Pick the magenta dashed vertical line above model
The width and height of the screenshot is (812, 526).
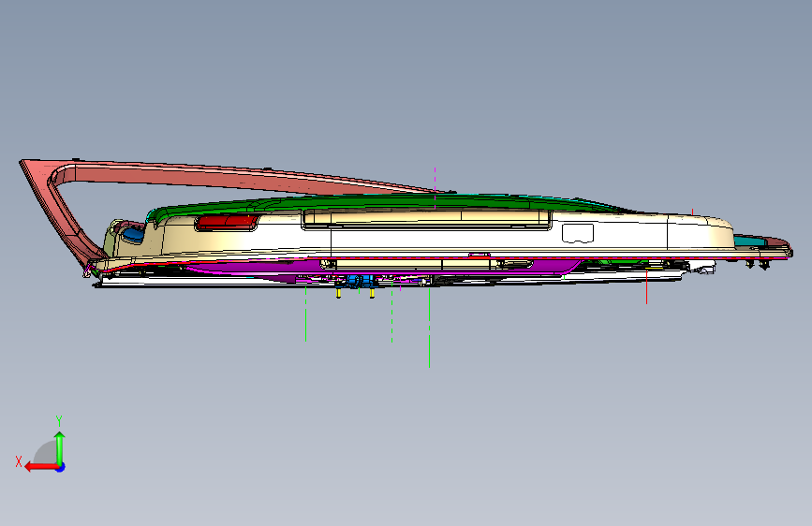[435, 187]
